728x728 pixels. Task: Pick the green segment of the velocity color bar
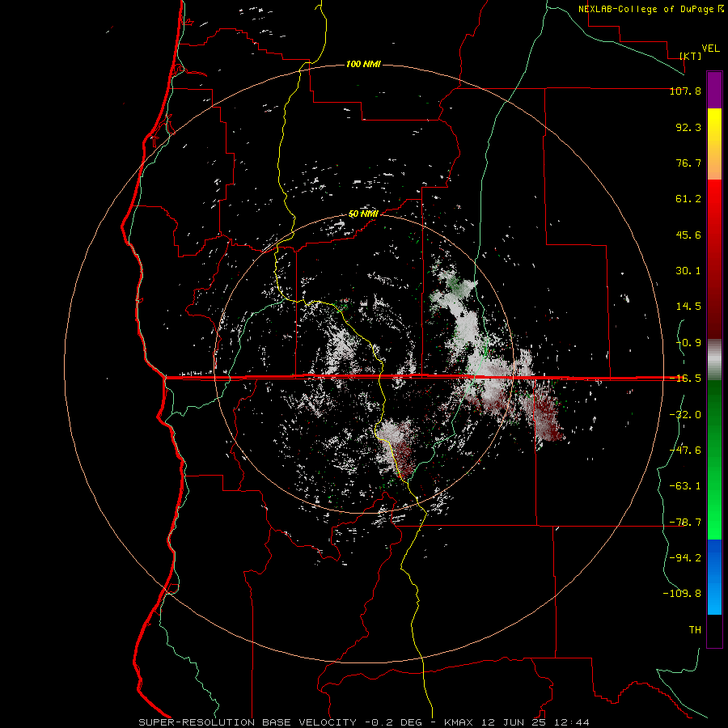(714, 459)
